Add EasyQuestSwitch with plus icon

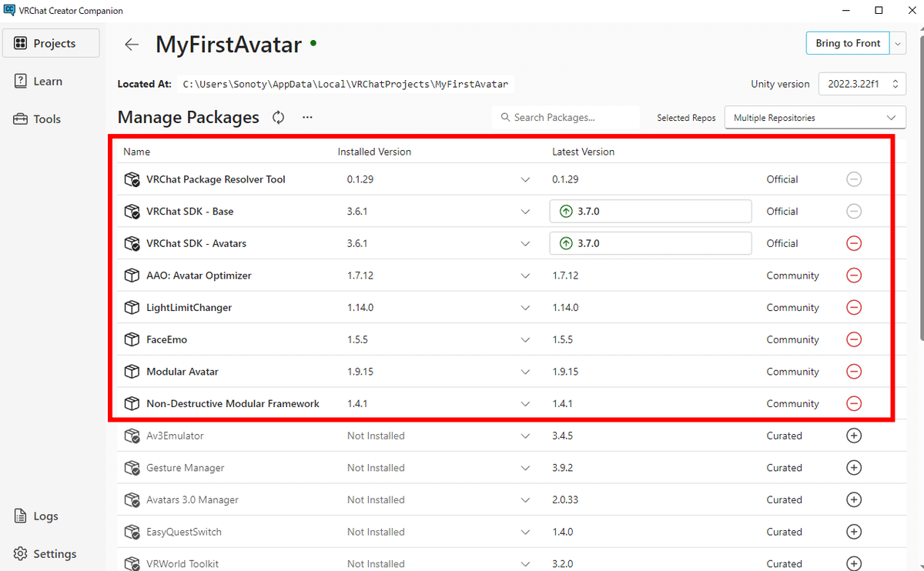(854, 532)
